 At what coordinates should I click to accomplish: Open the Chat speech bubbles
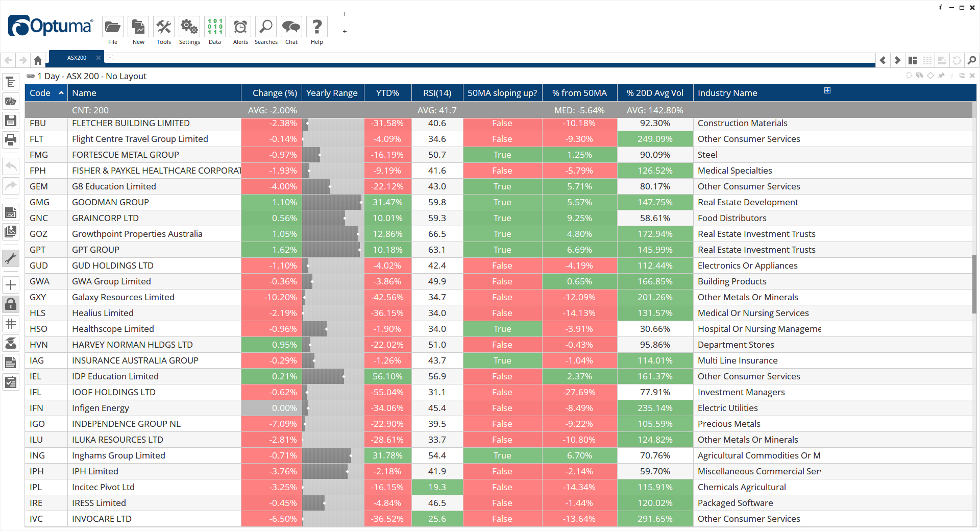point(291,31)
